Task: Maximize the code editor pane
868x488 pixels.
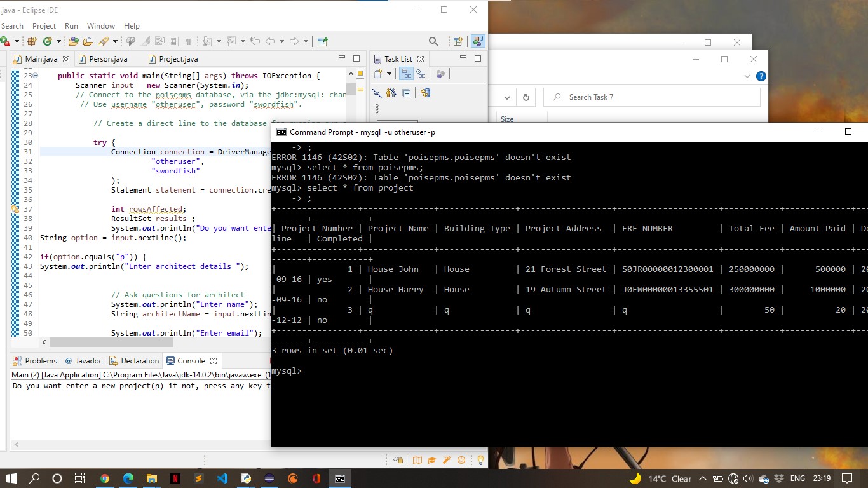Action: (356, 58)
